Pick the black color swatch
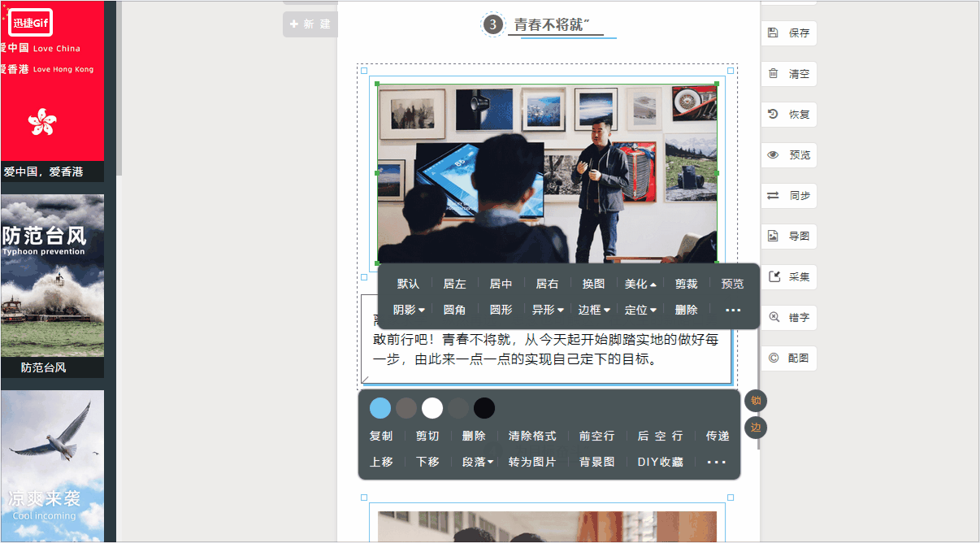The image size is (980, 543). pos(484,408)
